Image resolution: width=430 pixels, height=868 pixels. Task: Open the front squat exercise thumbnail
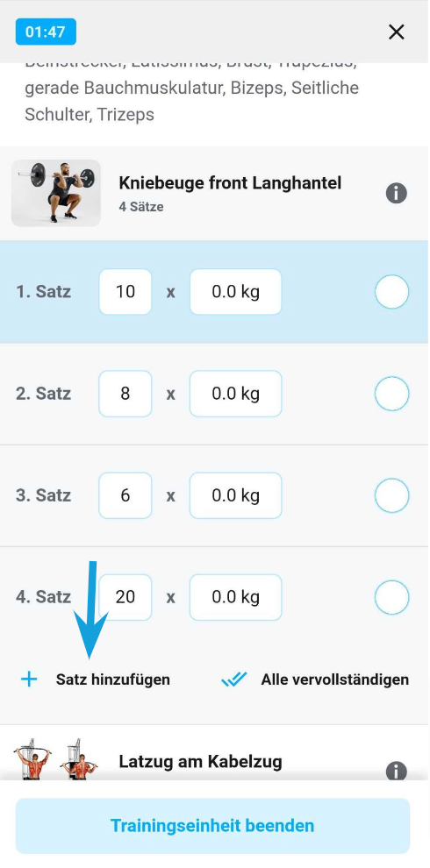(x=56, y=193)
